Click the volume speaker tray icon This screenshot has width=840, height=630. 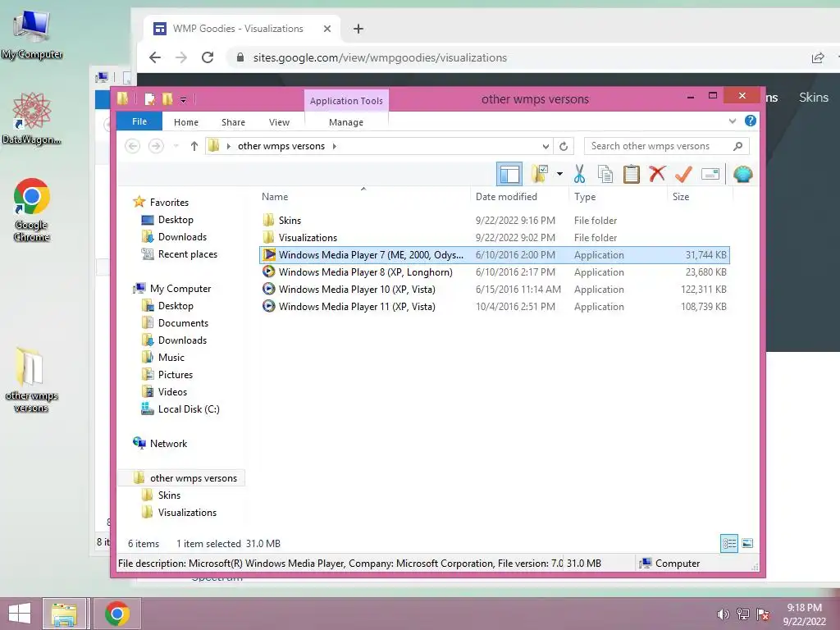click(x=724, y=614)
